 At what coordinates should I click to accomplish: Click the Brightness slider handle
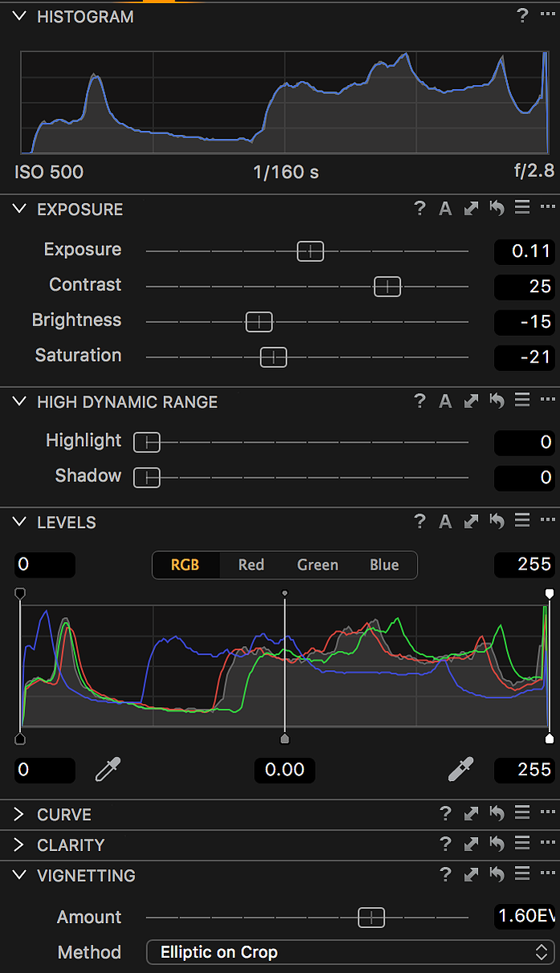259,321
